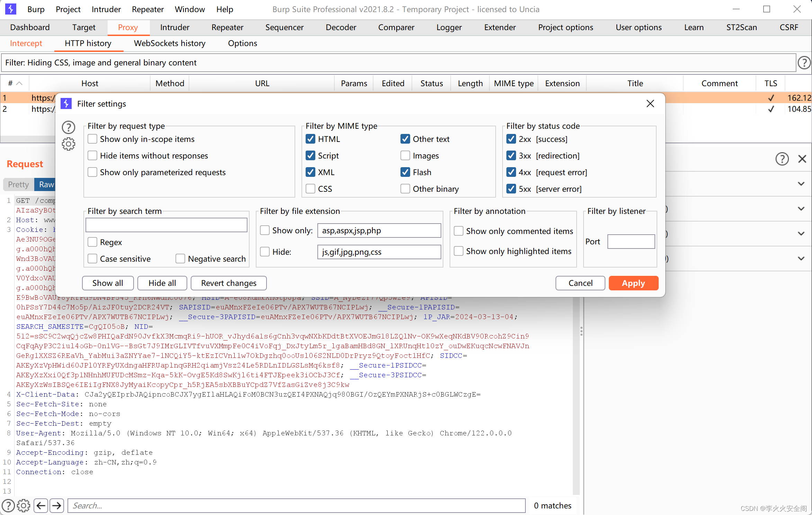The width and height of the screenshot is (812, 515).
Task: Switch to the Extender tab
Action: click(500, 27)
